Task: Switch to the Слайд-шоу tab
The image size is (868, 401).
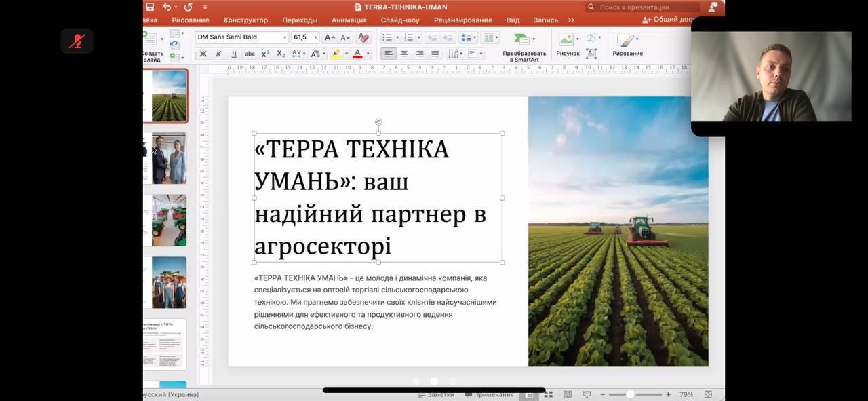Action: coord(400,20)
